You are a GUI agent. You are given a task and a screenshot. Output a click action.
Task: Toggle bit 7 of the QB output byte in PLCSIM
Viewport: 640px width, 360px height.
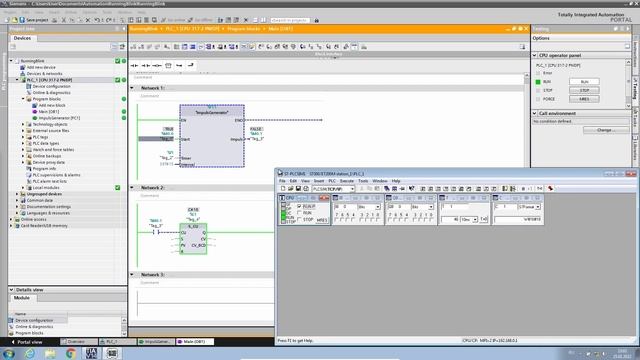390,220
